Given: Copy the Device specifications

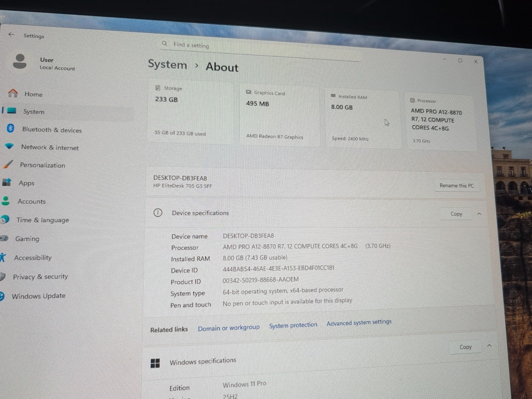Looking at the screenshot, I should click(x=456, y=214).
